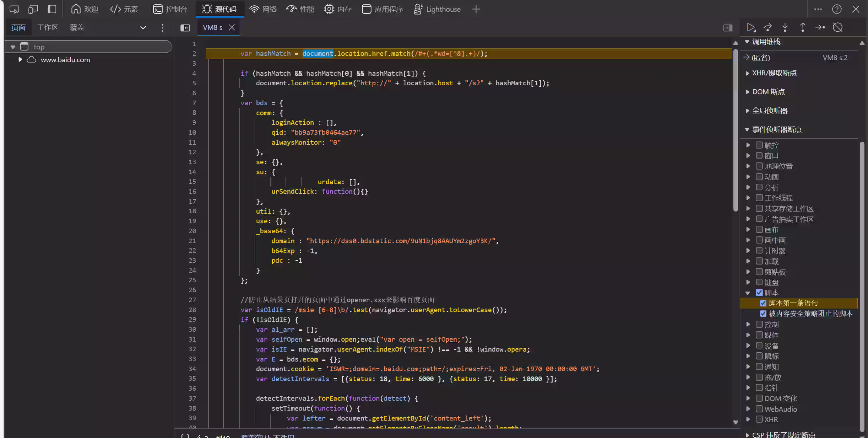Hide the navigator sidebar toggle icon
Image resolution: width=868 pixels, height=438 pixels.
pos(185,28)
